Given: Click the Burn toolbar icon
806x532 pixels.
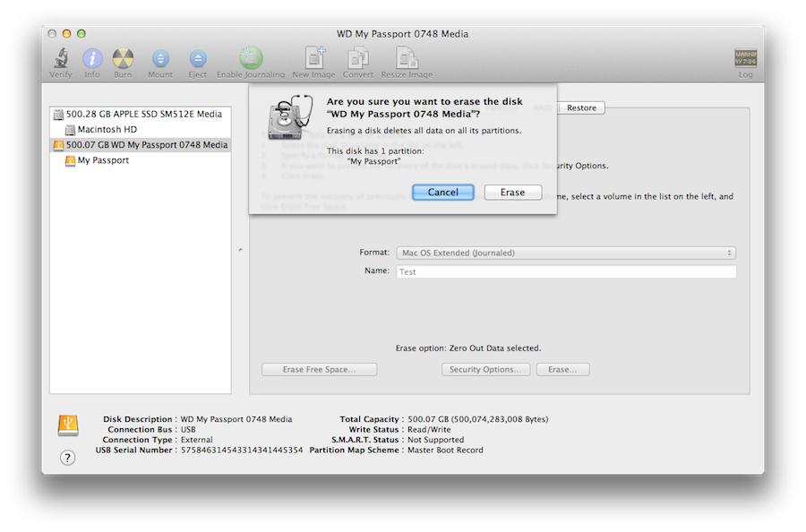Looking at the screenshot, I should tap(123, 58).
